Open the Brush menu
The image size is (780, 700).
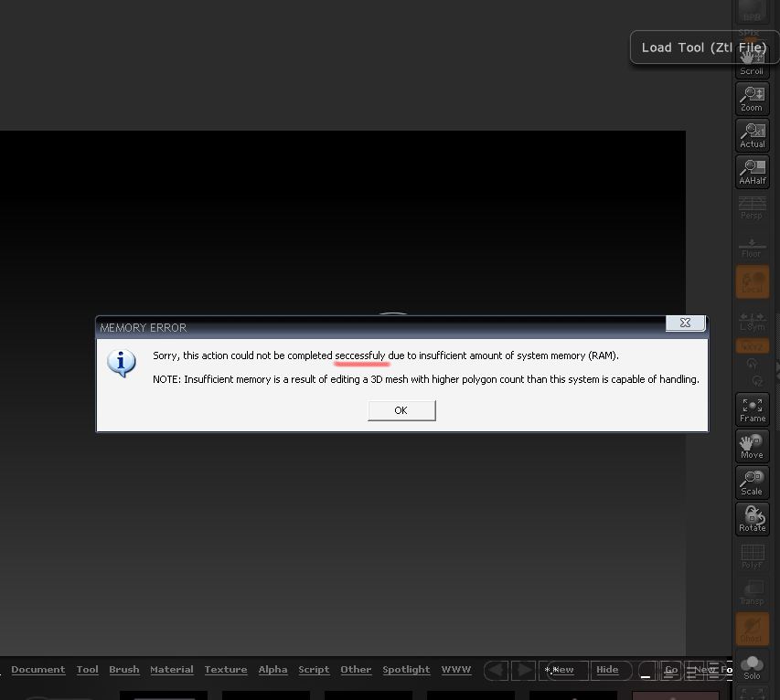pos(124,670)
